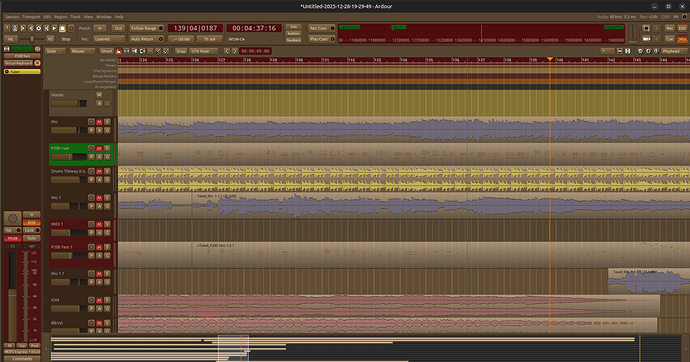Select the Audition tool icon
The height and width of the screenshot is (362, 690).
[x=142, y=51]
